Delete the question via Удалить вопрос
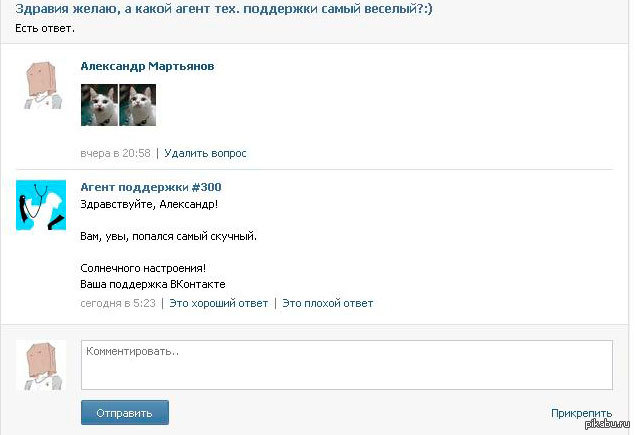 tap(205, 154)
